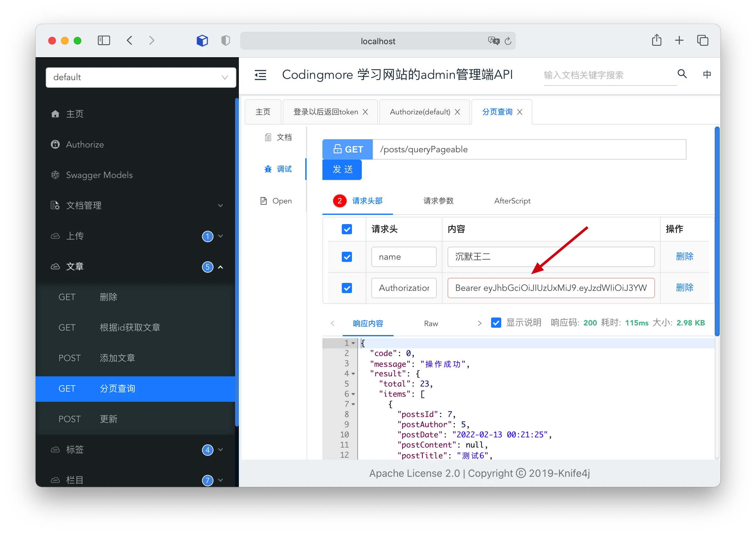This screenshot has width=756, height=534.
Task: Uncheck the name header checkbox
Action: [347, 257]
